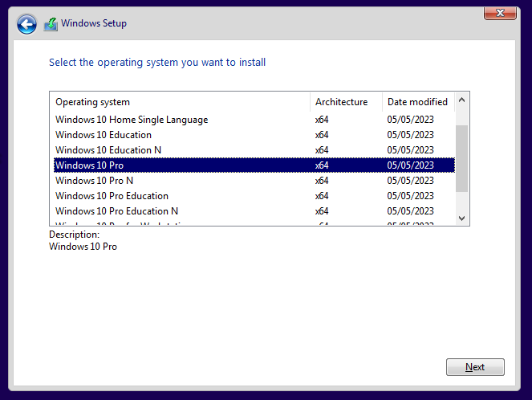Select Windows 10 Pro N row
Screen dimensions: 532x400
click(254, 181)
